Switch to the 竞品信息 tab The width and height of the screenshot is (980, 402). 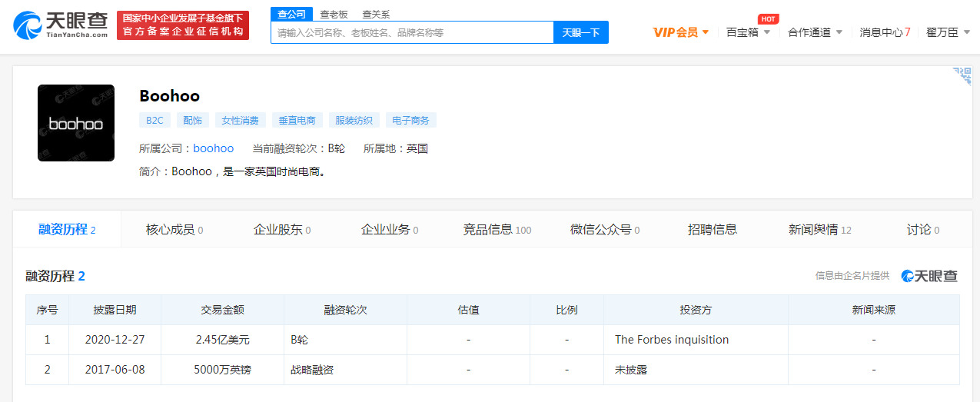point(497,229)
